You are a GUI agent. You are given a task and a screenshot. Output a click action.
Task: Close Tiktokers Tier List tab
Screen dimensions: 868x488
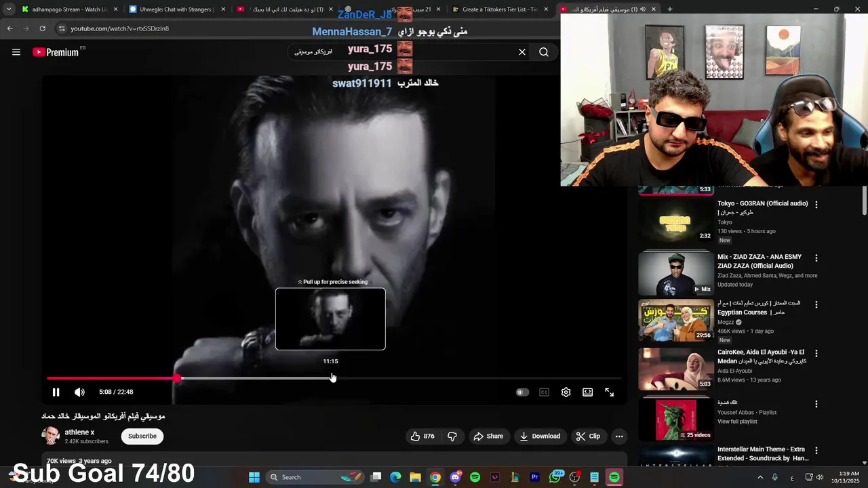pyautogui.click(x=546, y=9)
